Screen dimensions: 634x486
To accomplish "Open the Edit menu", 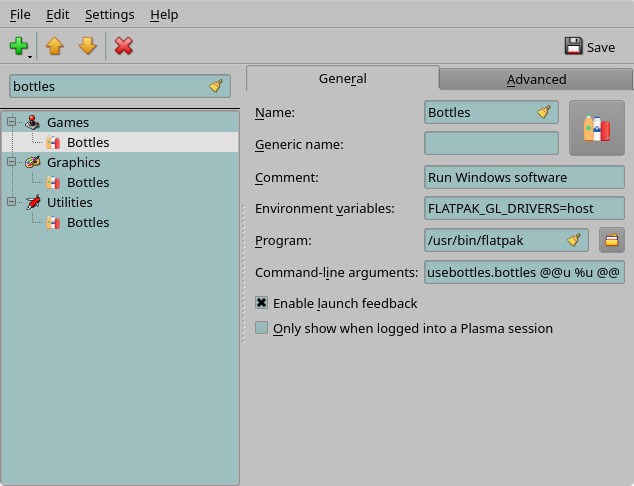I will coord(58,15).
